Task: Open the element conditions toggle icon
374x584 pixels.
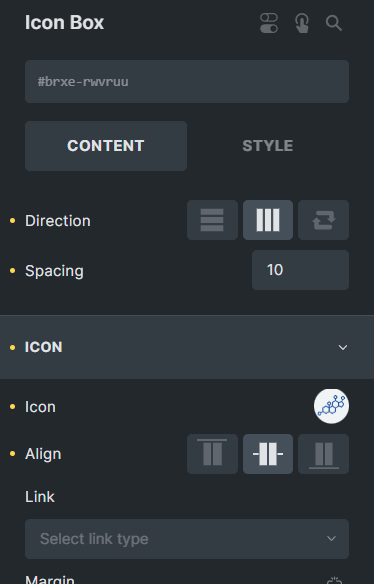Action: (269, 23)
